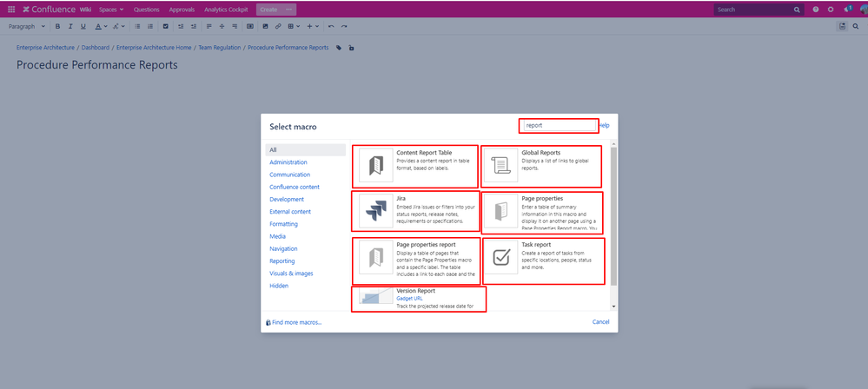This screenshot has height=389, width=868.
Task: Open the Paragraph style dropdown
Action: click(x=27, y=26)
